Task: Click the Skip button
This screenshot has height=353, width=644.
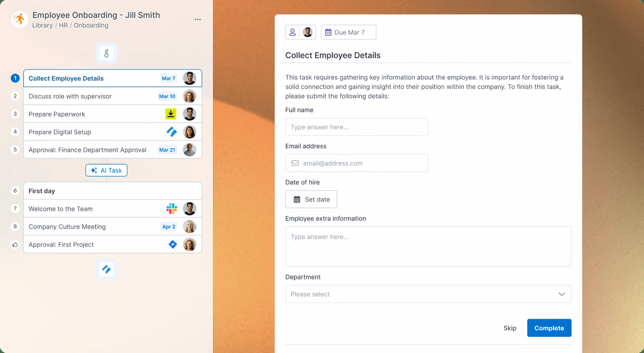Action: click(x=510, y=328)
